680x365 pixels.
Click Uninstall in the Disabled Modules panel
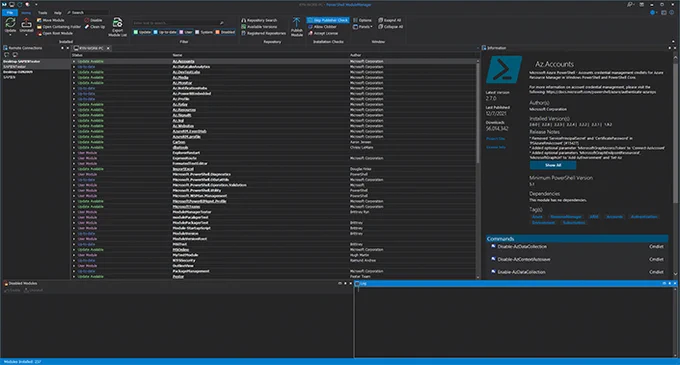pos(33,290)
